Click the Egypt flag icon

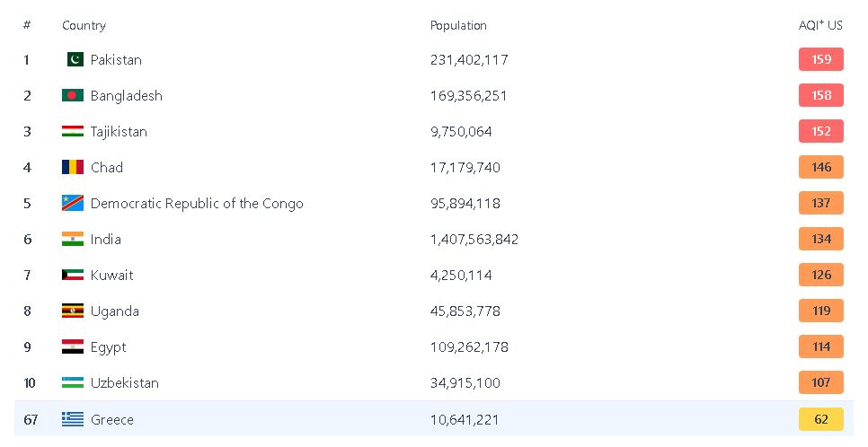tap(73, 347)
